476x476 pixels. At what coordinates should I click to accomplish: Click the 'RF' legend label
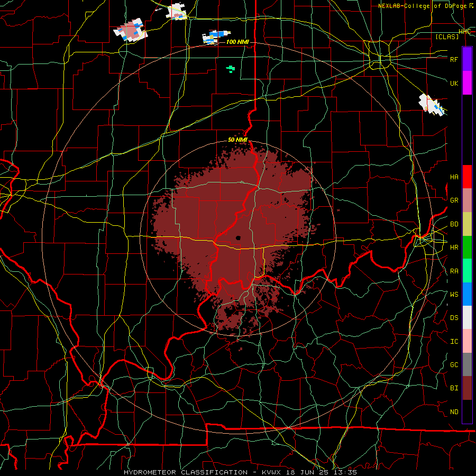(x=454, y=59)
